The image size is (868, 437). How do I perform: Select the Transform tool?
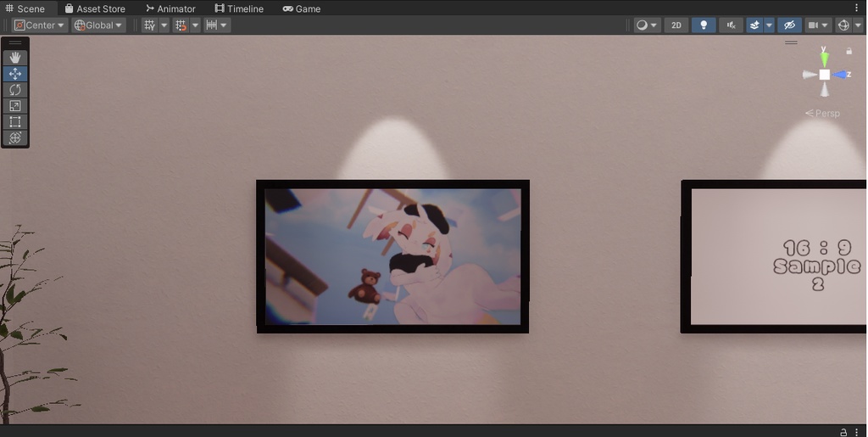pyautogui.click(x=15, y=138)
